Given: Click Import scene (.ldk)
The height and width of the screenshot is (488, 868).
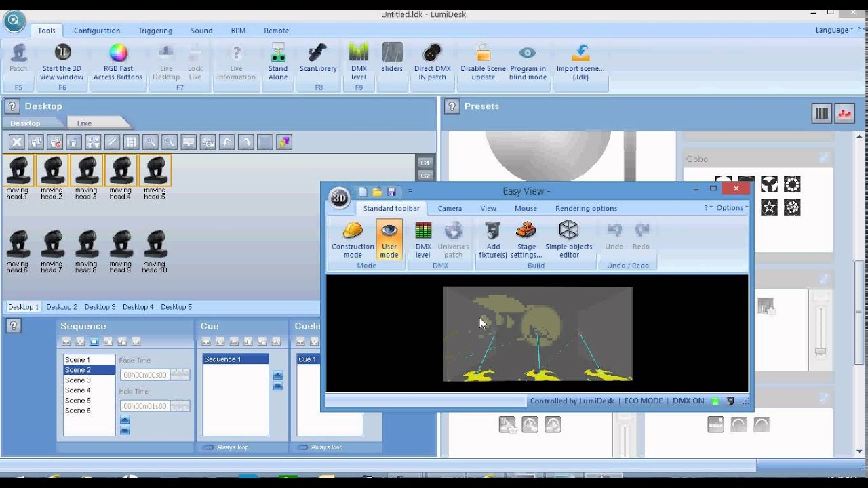Looking at the screenshot, I should point(580,62).
